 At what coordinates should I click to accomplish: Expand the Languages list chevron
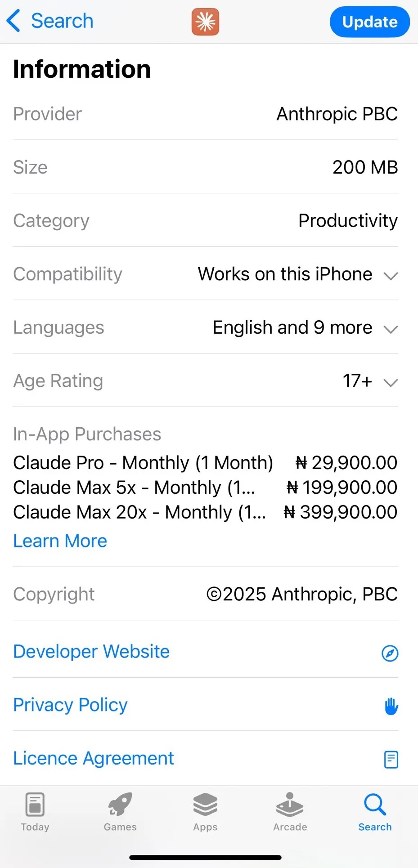pyautogui.click(x=391, y=329)
